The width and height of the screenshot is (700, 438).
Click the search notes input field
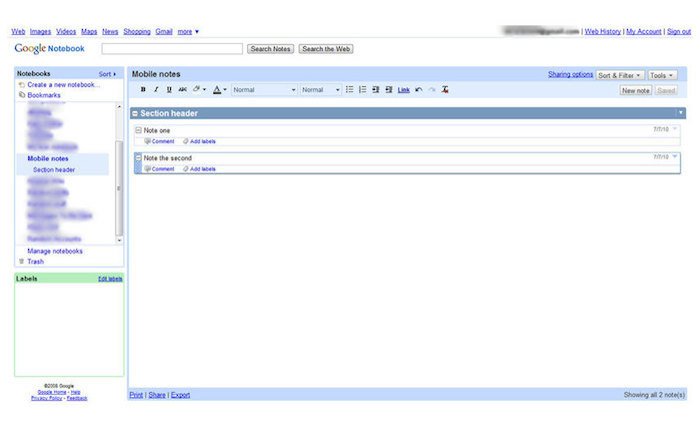coord(172,48)
